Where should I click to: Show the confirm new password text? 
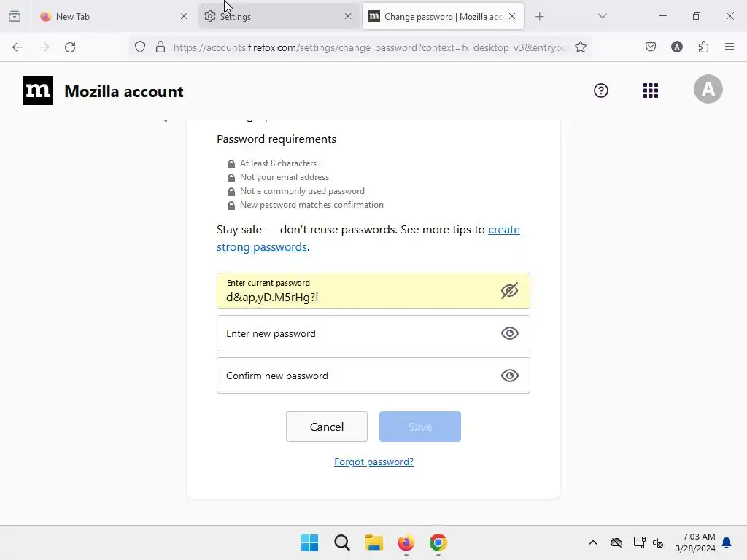(510, 376)
